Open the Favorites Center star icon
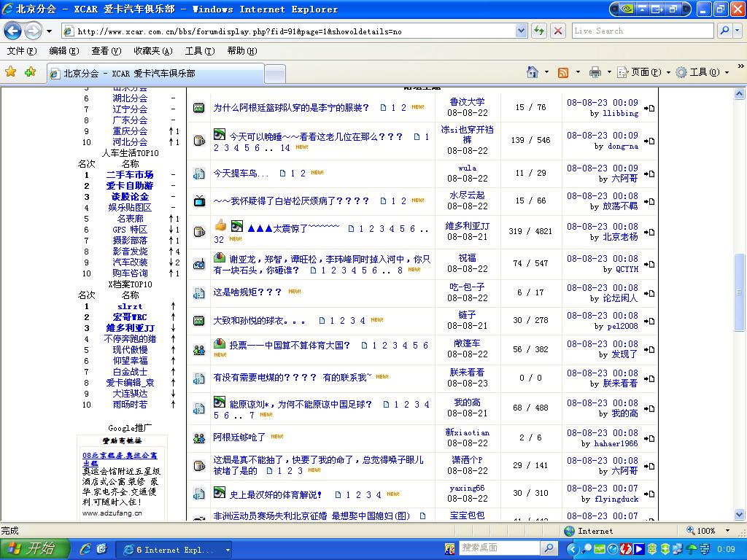747x560 pixels. click(x=11, y=72)
